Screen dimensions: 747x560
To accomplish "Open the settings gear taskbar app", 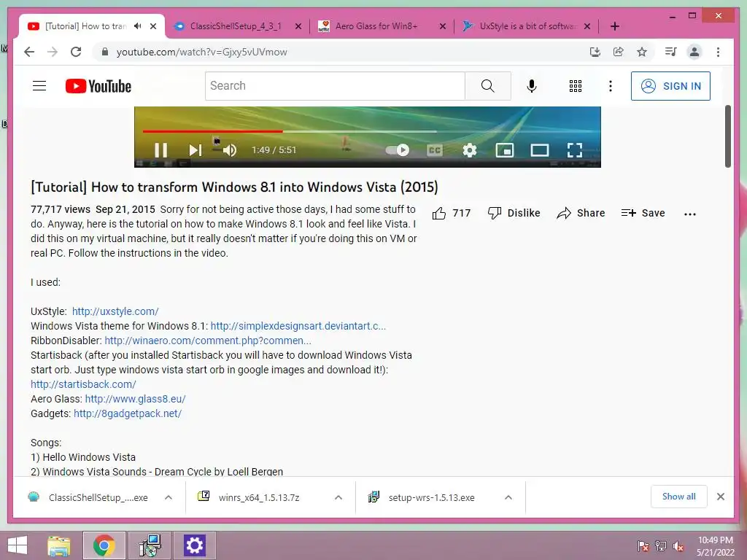I will [194, 545].
